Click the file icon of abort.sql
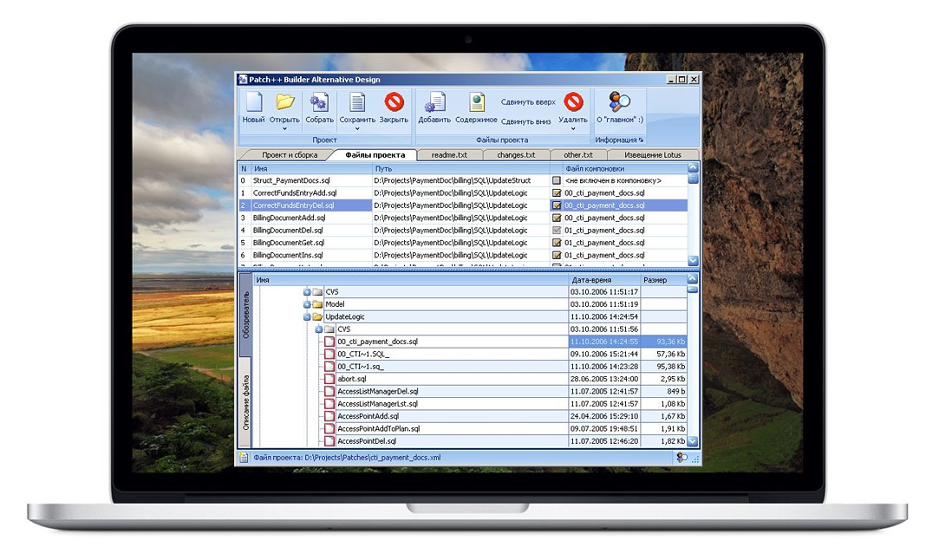The height and width of the screenshot is (560, 939). coord(329,379)
